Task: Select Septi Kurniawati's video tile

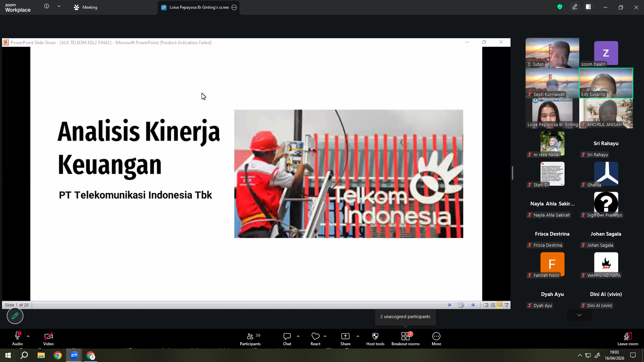Action: [x=552, y=83]
